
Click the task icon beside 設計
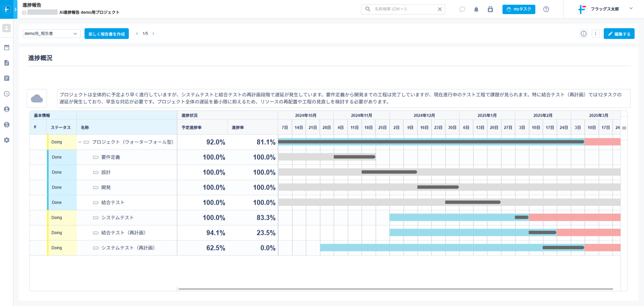[x=96, y=172]
